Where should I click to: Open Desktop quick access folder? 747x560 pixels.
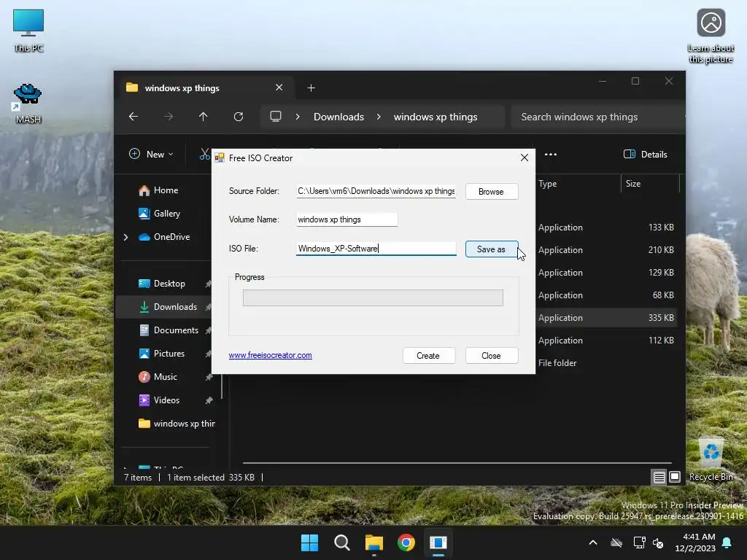click(161, 284)
